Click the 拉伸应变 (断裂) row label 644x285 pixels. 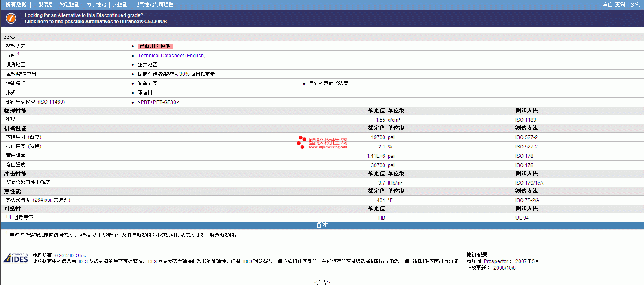coord(24,146)
